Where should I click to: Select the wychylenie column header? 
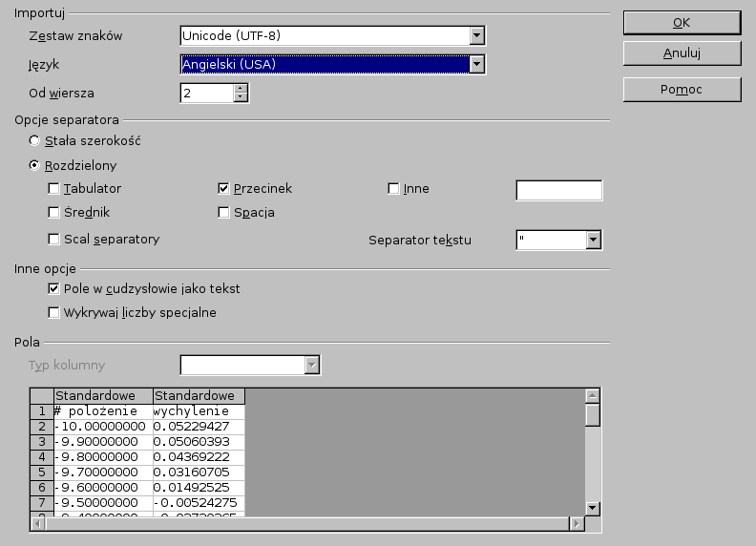[199, 396]
